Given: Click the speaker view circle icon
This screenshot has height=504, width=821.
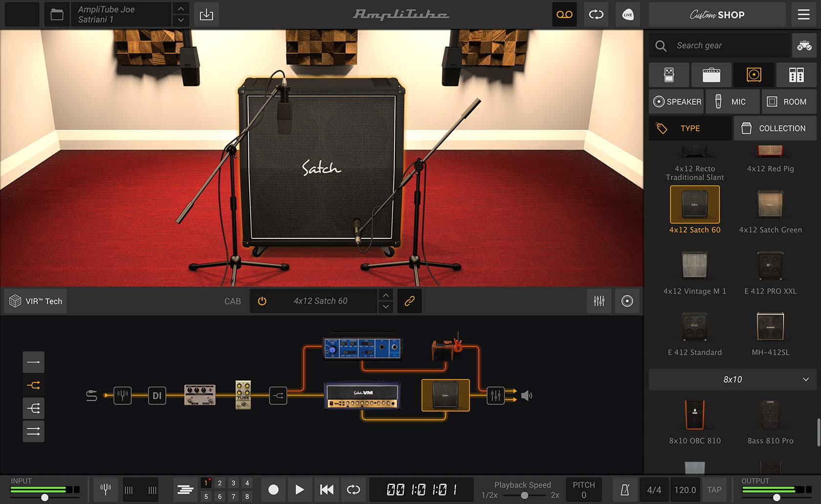Looking at the screenshot, I should 627,301.
